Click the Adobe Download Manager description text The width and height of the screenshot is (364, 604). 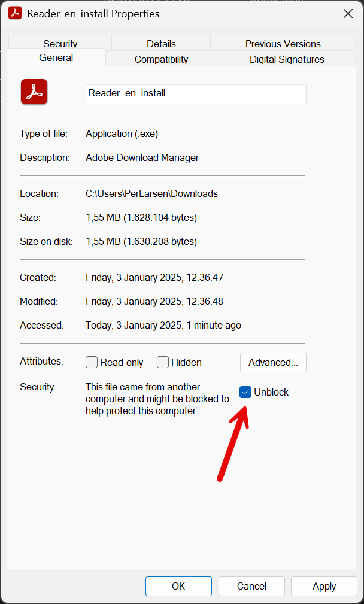pyautogui.click(x=142, y=157)
